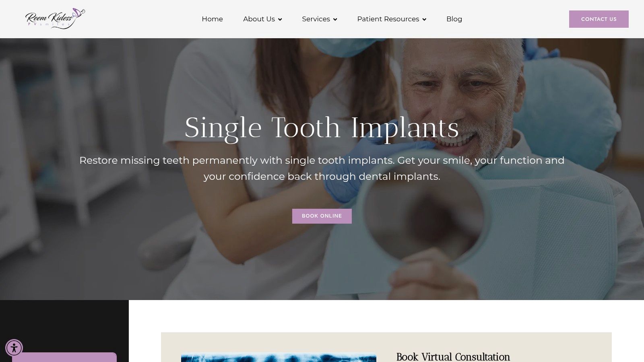The image size is (644, 362).
Task: Expand the chevron arrow beside Services
Action: pyautogui.click(x=335, y=19)
